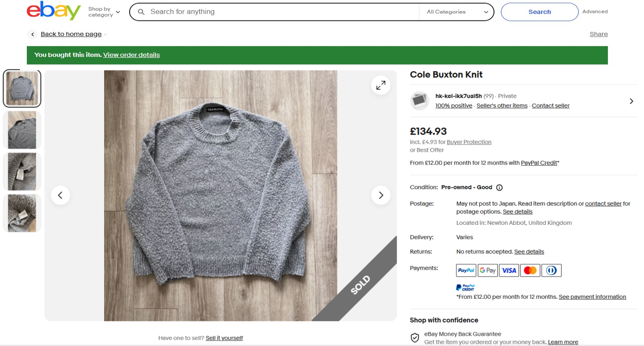The image size is (644, 346).
Task: Go to previous product image arrow
Action: pos(60,195)
